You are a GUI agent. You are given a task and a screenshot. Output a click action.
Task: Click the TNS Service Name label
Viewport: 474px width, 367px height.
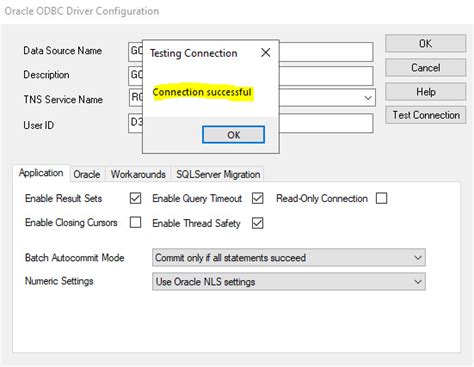click(63, 99)
